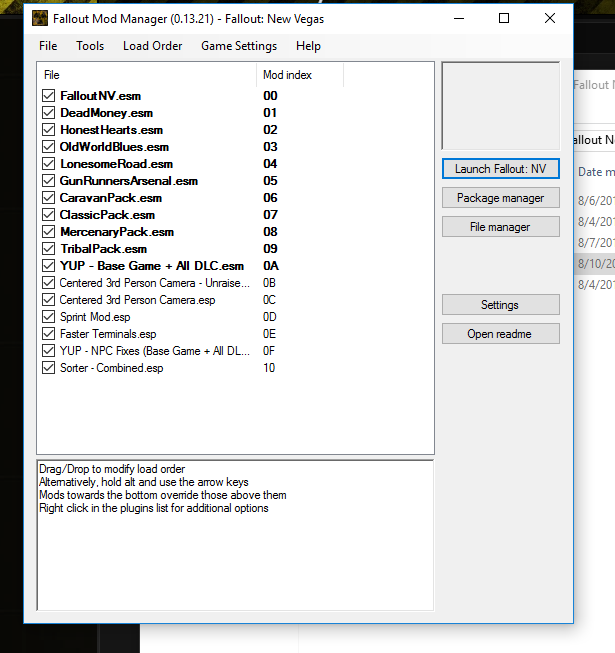
Task: Sort by the Mod index column header
Action: click(300, 75)
